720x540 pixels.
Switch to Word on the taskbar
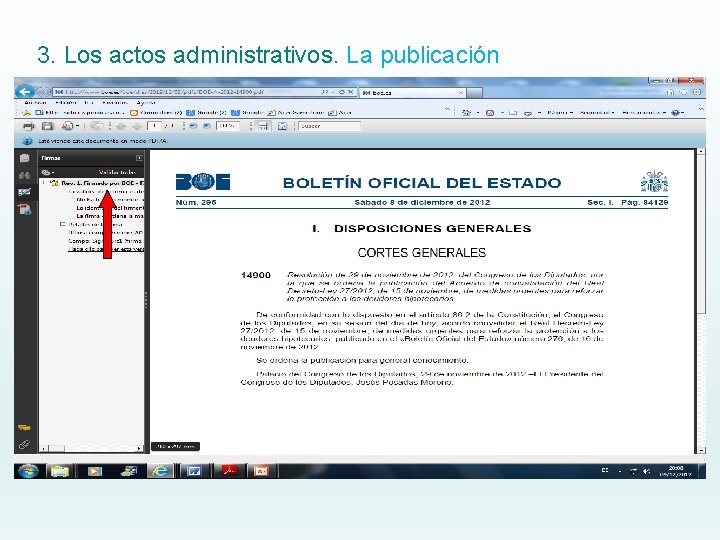coord(194,471)
